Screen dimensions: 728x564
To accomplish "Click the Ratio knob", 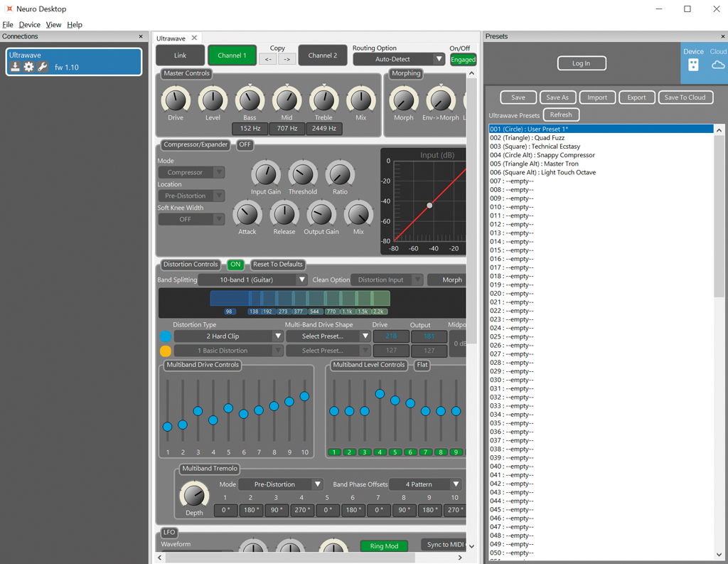I will (x=340, y=175).
